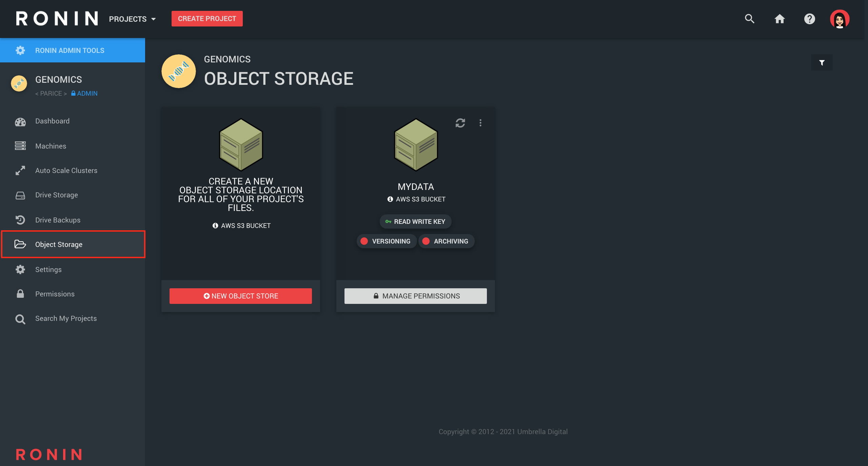This screenshot has height=466, width=868.
Task: Go to home via house icon
Action: pos(780,19)
